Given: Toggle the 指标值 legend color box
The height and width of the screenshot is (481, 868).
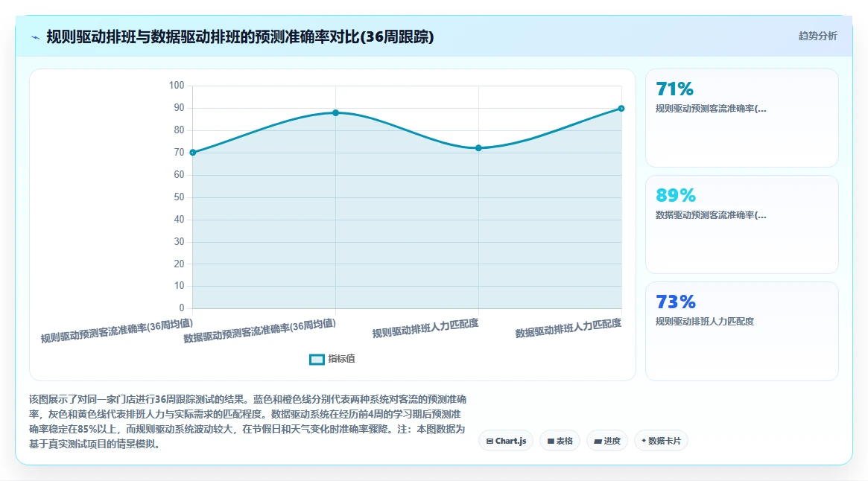Looking at the screenshot, I should 317,359.
